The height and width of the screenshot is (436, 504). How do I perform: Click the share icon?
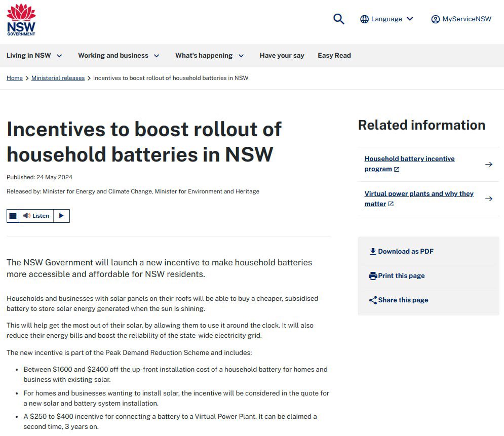point(373,300)
